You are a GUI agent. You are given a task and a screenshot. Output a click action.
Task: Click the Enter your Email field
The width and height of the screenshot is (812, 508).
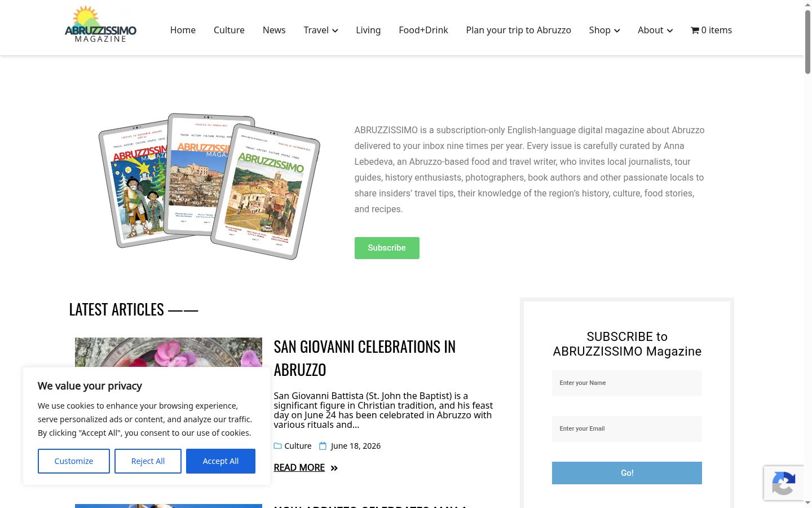coord(627,429)
